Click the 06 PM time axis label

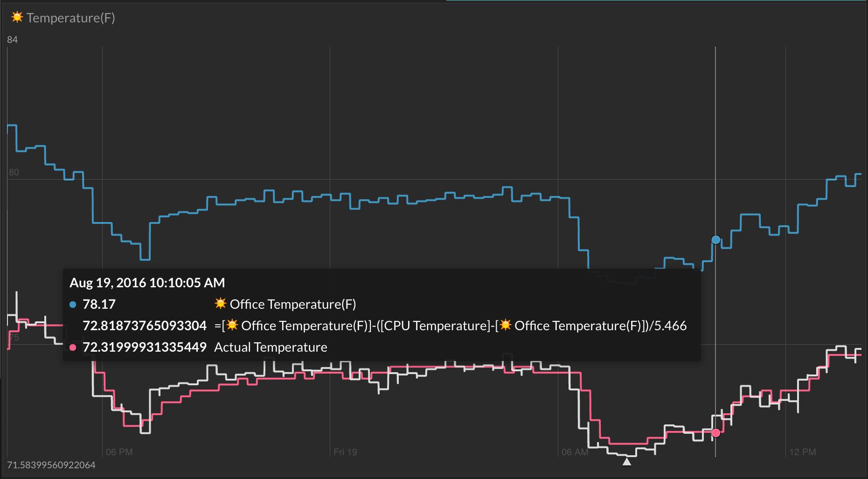click(x=118, y=452)
